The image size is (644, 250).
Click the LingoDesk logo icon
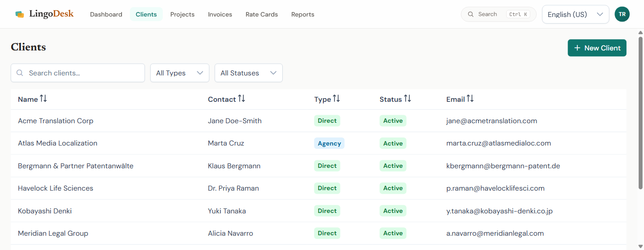coord(20,14)
